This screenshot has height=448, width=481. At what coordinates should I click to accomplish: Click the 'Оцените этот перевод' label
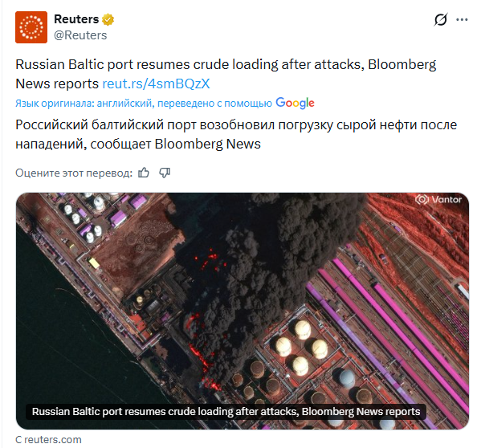(74, 173)
